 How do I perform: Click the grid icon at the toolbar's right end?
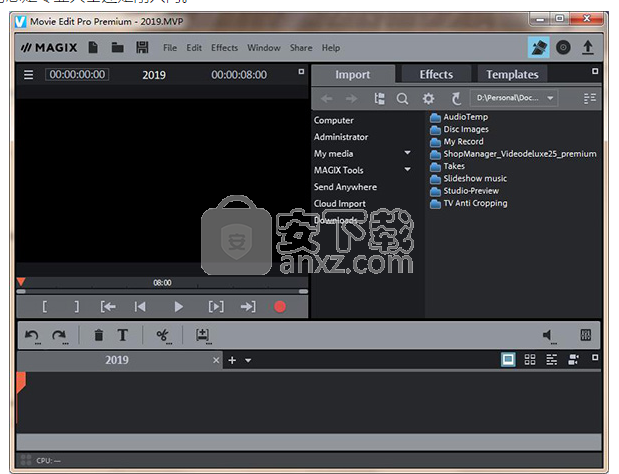tap(586, 335)
